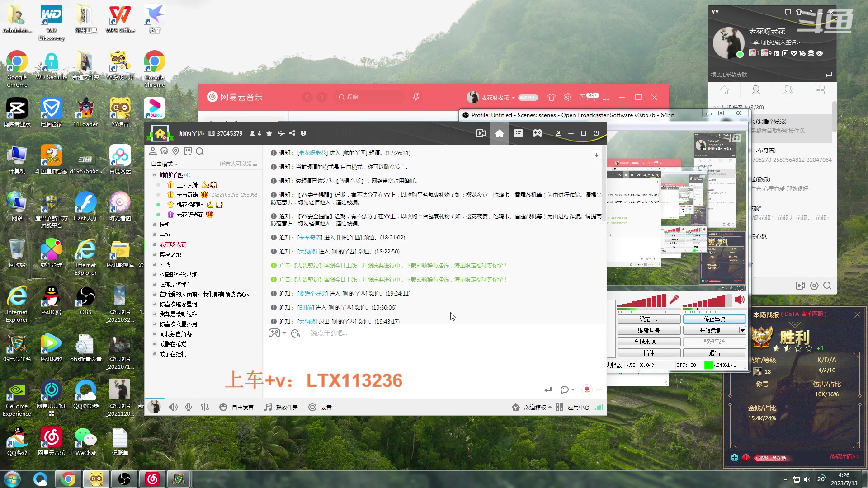Switch NetEase Music to mini mode
Image resolution: width=868 pixels, height=488 pixels.
606,97
